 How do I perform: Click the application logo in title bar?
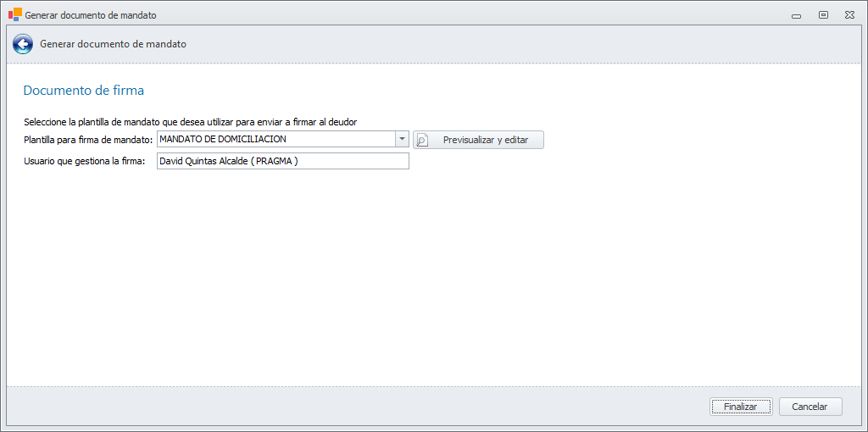click(x=14, y=14)
